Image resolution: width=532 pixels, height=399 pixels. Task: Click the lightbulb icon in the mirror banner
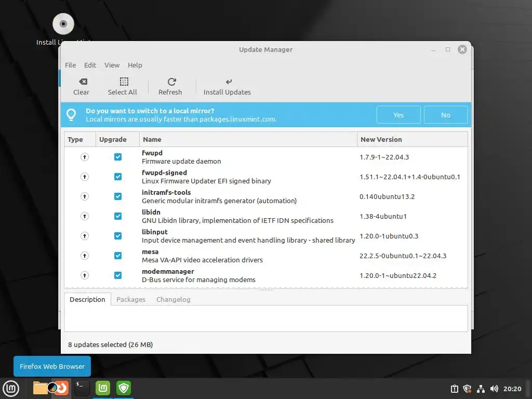point(71,115)
